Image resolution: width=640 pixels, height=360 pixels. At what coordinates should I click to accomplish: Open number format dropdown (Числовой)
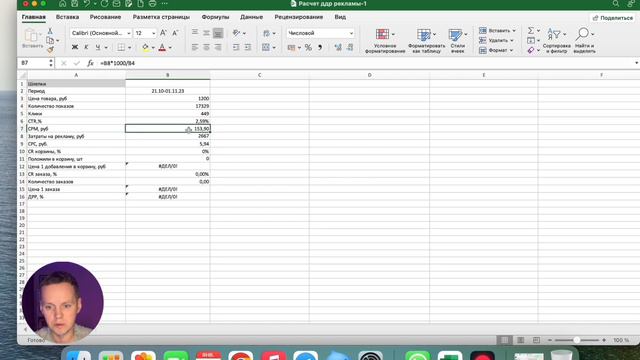[x=351, y=33]
